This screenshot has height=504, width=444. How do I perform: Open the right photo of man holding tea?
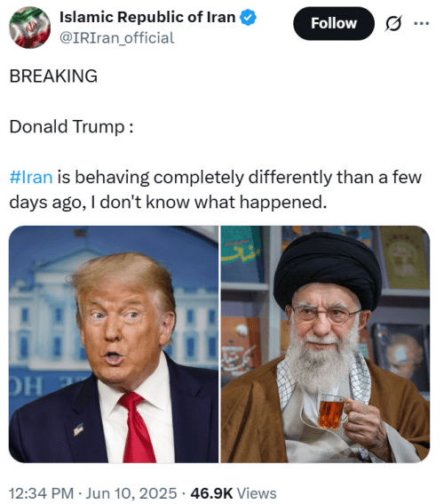325,344
